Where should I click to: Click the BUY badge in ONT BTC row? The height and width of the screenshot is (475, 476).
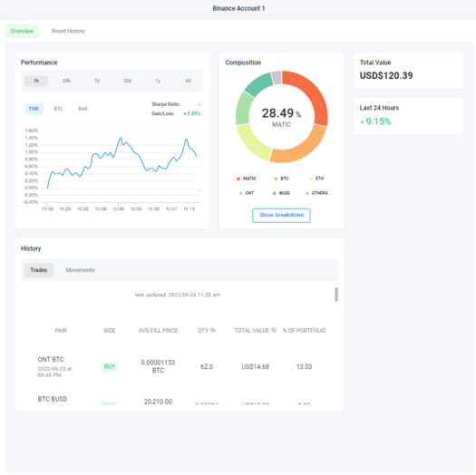110,366
